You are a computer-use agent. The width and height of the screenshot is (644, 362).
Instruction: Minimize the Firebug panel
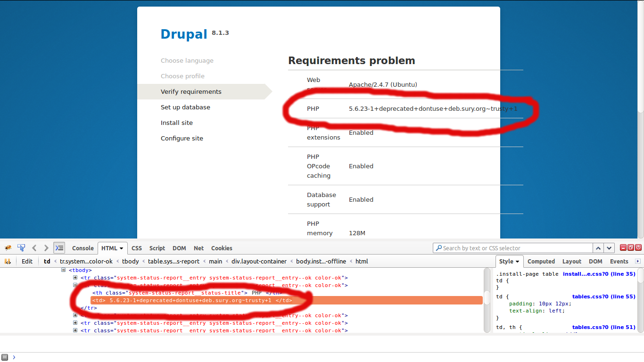[623, 247]
